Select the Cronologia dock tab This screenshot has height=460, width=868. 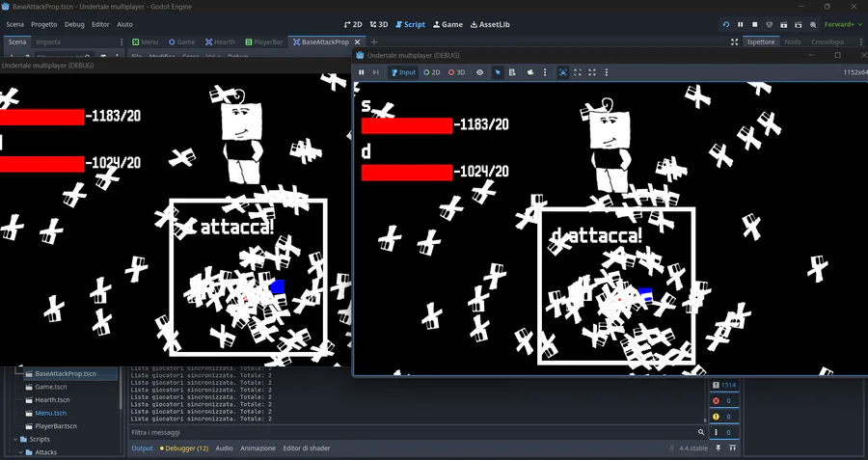pyautogui.click(x=827, y=42)
